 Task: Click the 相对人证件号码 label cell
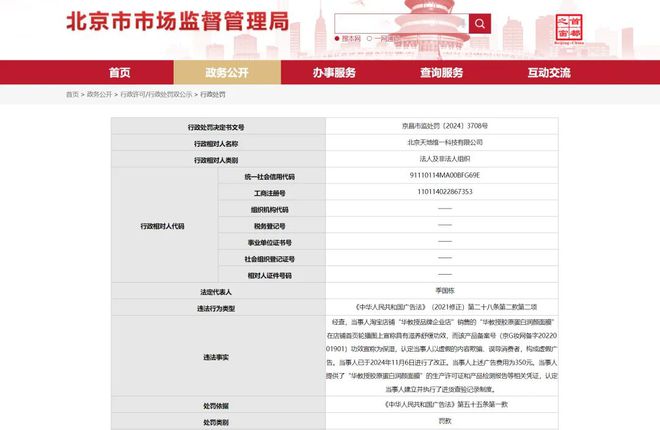(271, 275)
